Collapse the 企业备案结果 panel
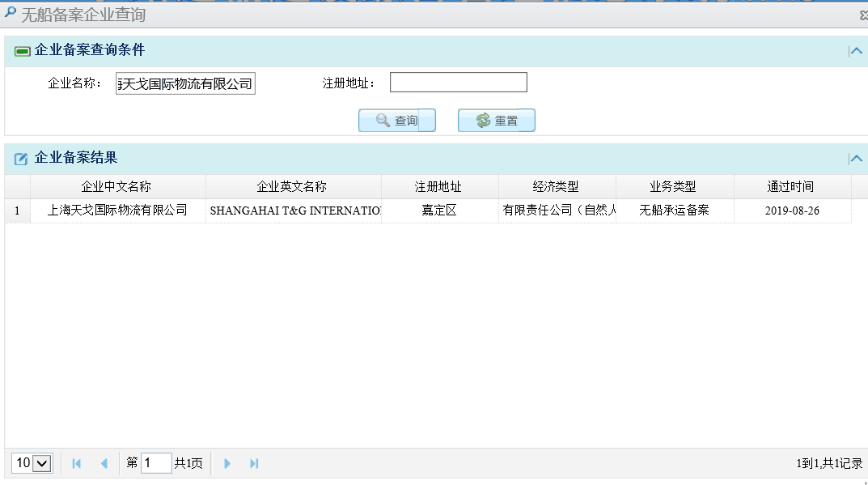The width and height of the screenshot is (868, 485). coord(856,159)
